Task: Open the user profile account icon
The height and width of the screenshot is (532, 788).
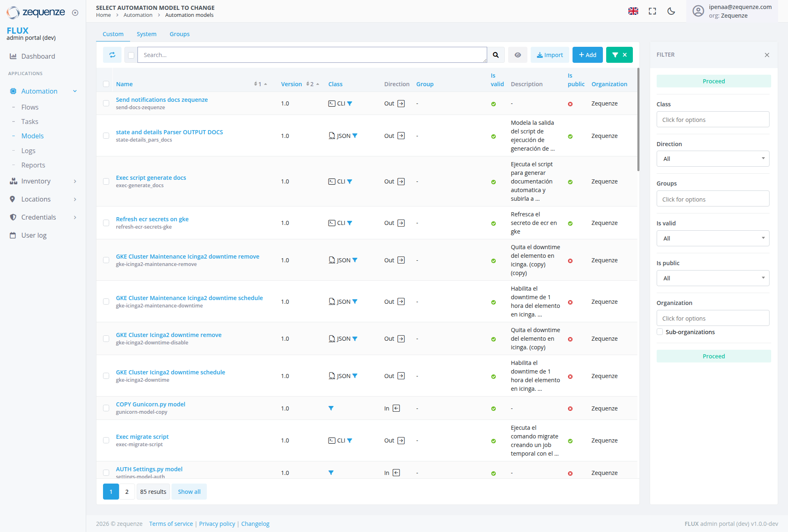Action: [x=698, y=11]
